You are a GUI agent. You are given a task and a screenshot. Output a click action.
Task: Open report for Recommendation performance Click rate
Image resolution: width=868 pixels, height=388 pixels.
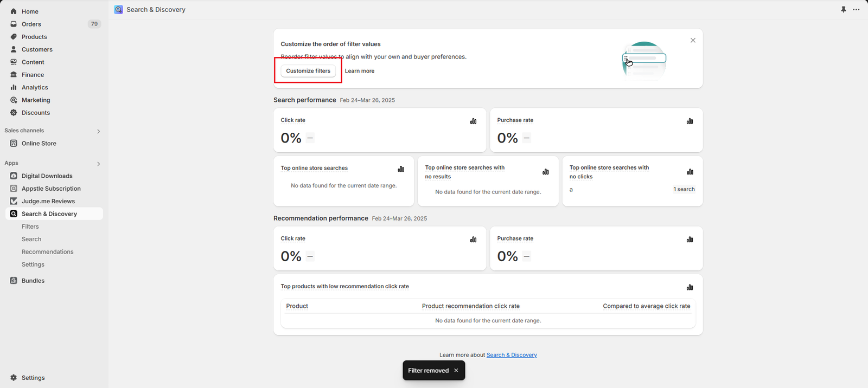tap(473, 240)
